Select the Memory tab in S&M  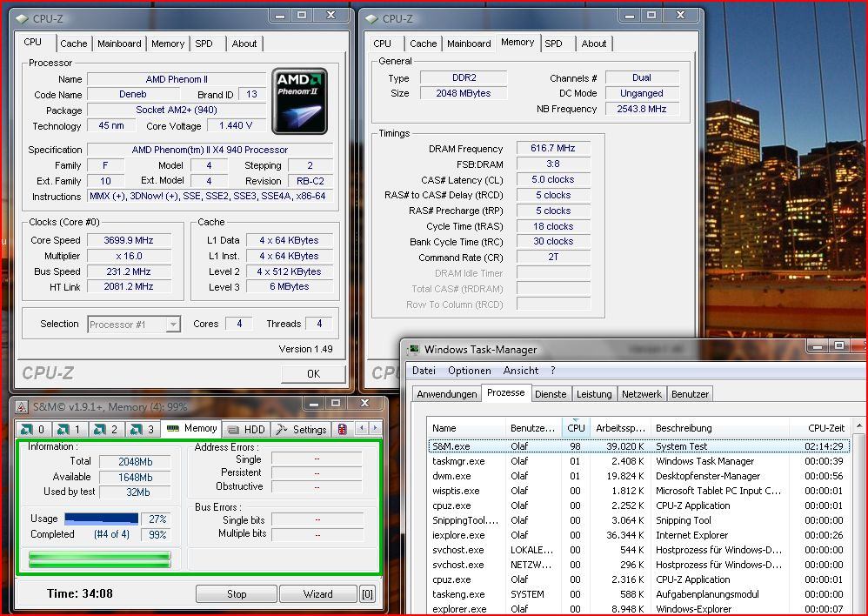[191, 428]
